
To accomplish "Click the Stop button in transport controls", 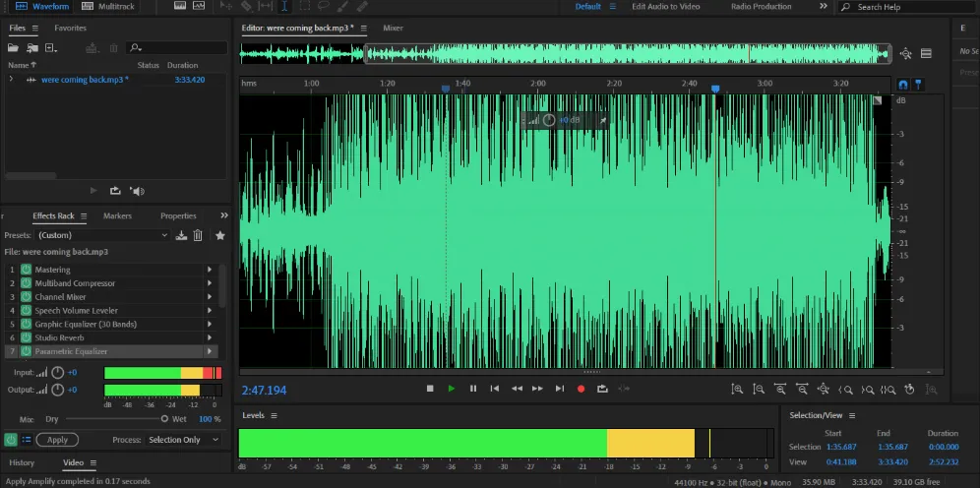I will pos(430,389).
